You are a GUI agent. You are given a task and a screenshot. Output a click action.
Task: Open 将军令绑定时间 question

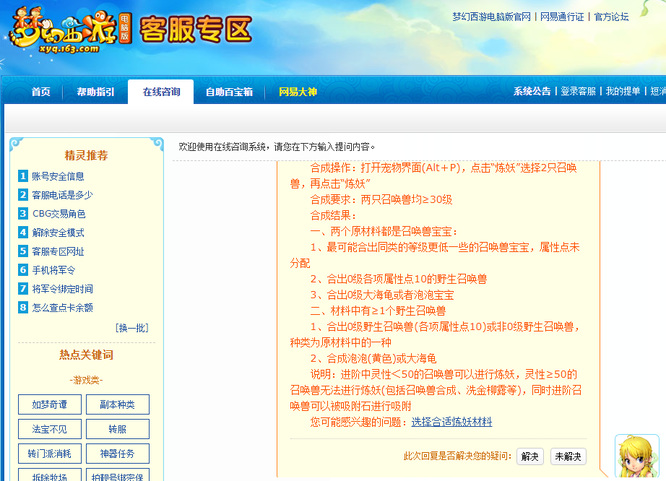tap(62, 289)
